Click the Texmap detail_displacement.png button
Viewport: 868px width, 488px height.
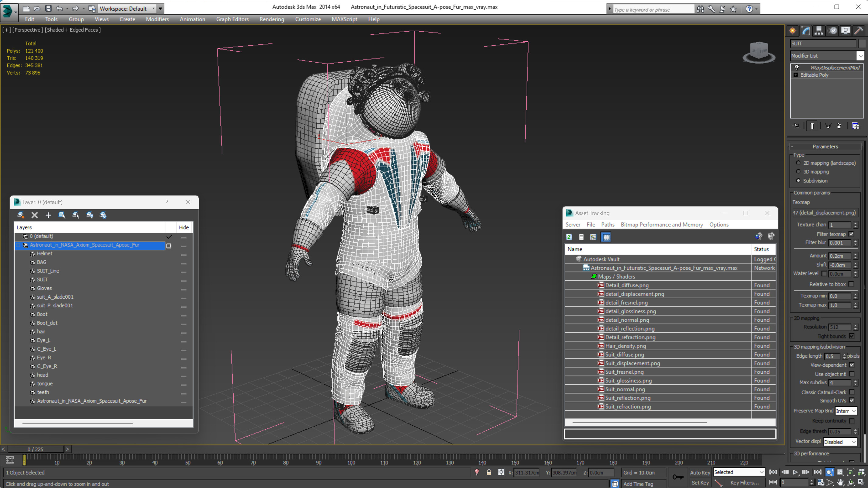824,213
